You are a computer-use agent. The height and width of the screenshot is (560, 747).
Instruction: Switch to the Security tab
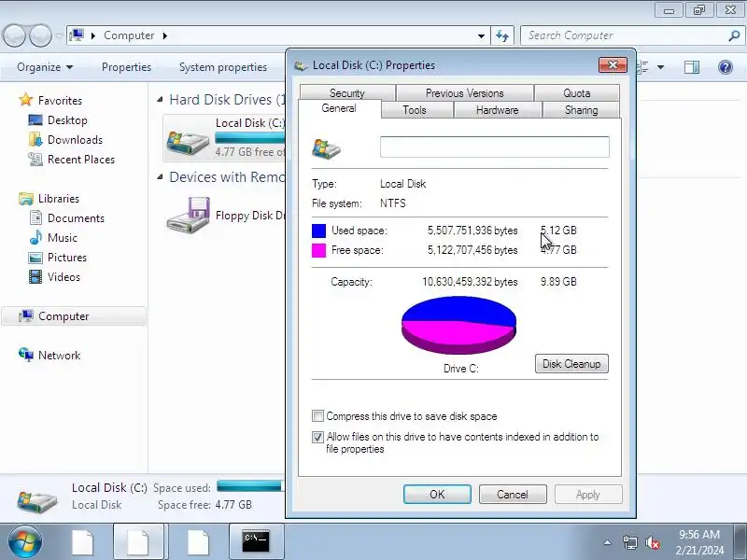pos(346,92)
